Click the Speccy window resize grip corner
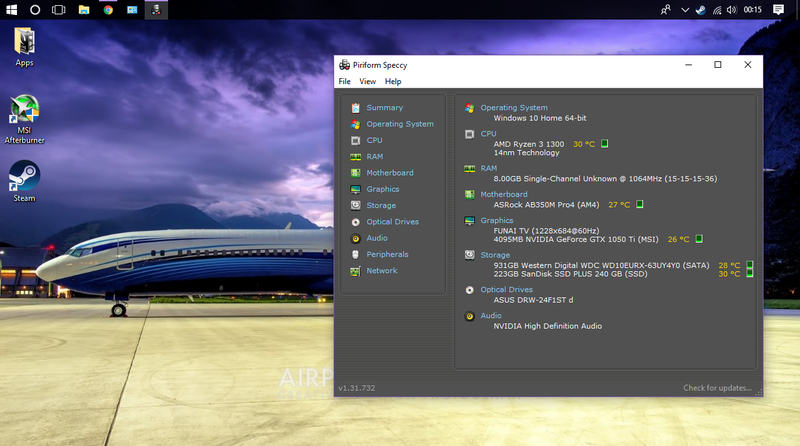Image resolution: width=800 pixels, height=446 pixels. tap(759, 392)
